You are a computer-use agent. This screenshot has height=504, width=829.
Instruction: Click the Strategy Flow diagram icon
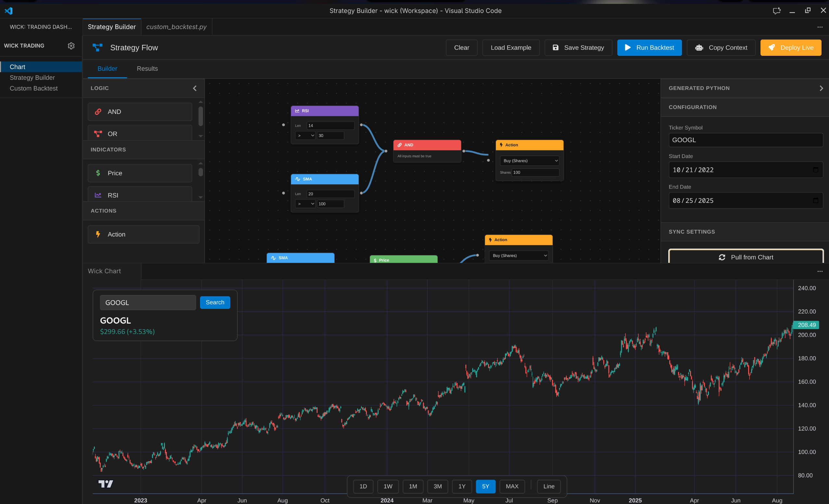coord(97,48)
